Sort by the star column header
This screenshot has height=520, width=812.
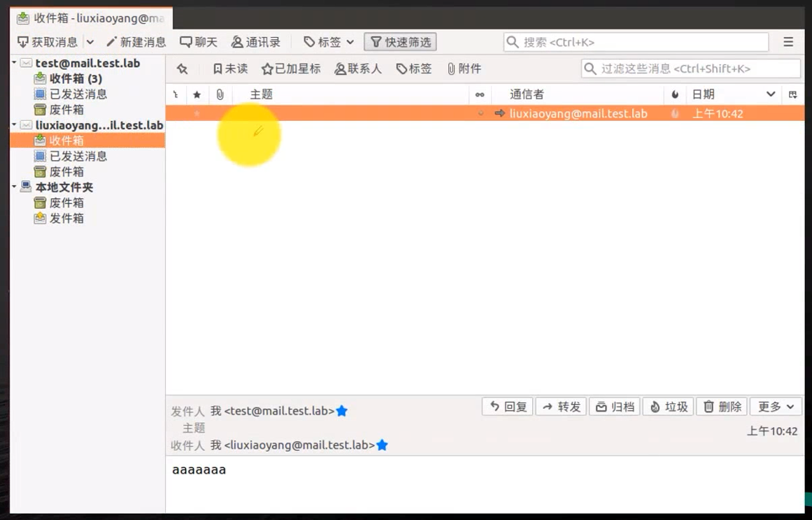click(x=197, y=94)
